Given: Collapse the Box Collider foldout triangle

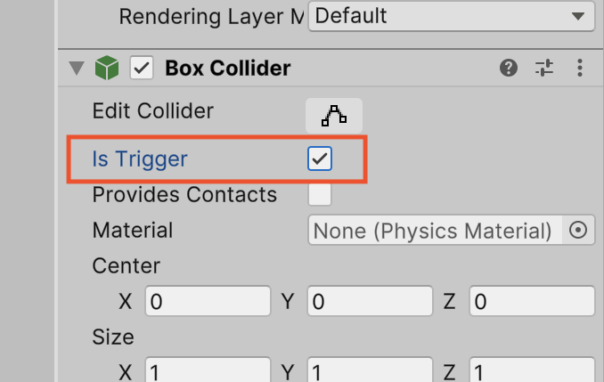Looking at the screenshot, I should tap(76, 68).
